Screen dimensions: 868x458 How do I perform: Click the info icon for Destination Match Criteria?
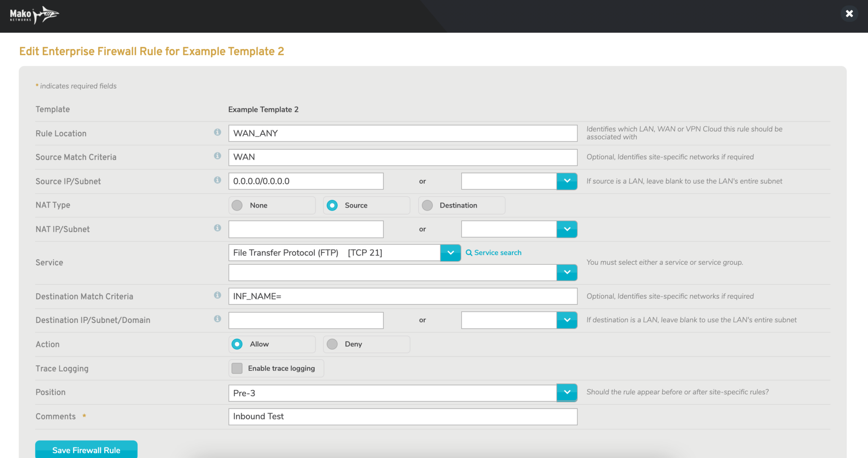point(217,295)
